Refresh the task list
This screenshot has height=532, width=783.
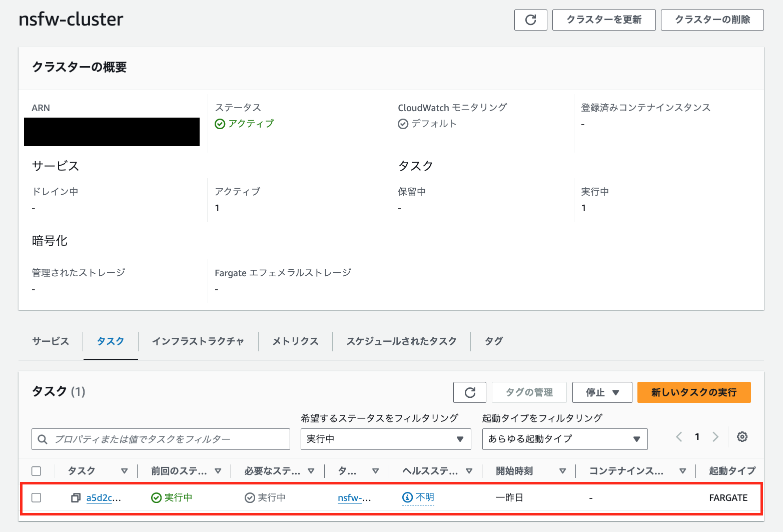(469, 392)
